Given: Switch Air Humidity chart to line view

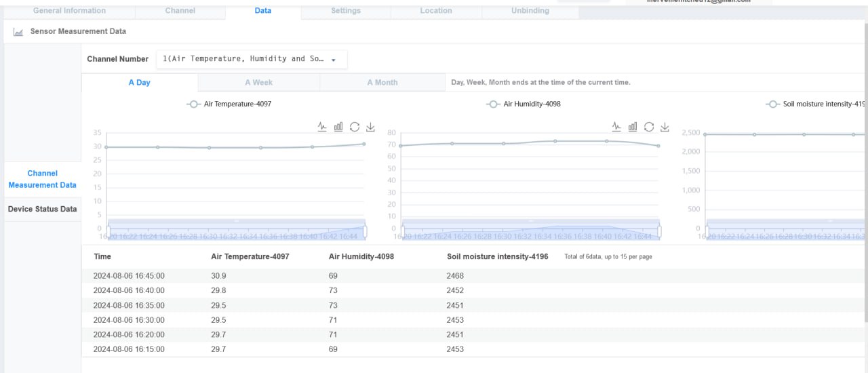Looking at the screenshot, I should point(616,127).
